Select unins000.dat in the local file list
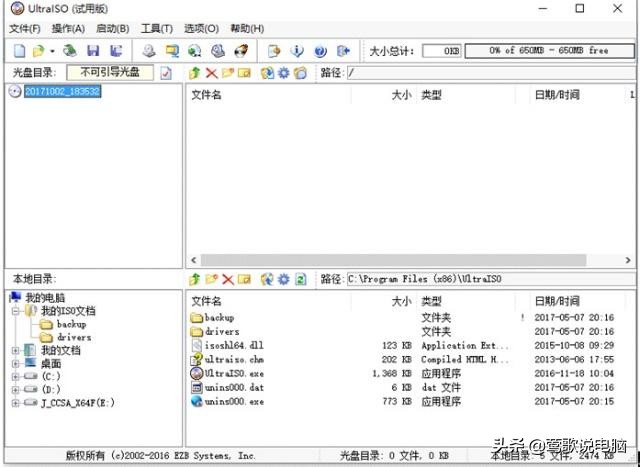640x467 pixels. click(x=234, y=387)
